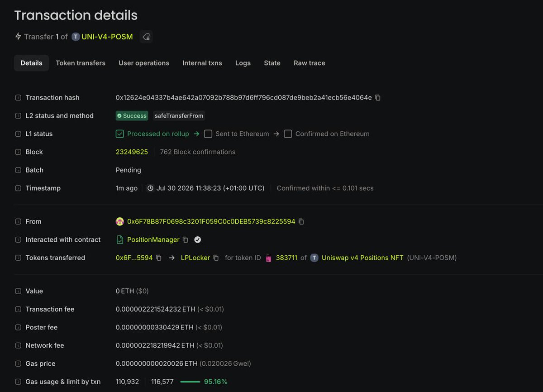Select the 95.16% gas usage value
Viewport: 543px width, 392px height.
pyautogui.click(x=216, y=382)
